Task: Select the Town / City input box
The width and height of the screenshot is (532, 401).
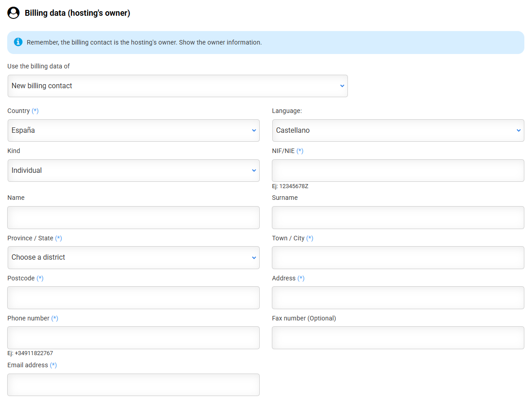Action: (398, 257)
